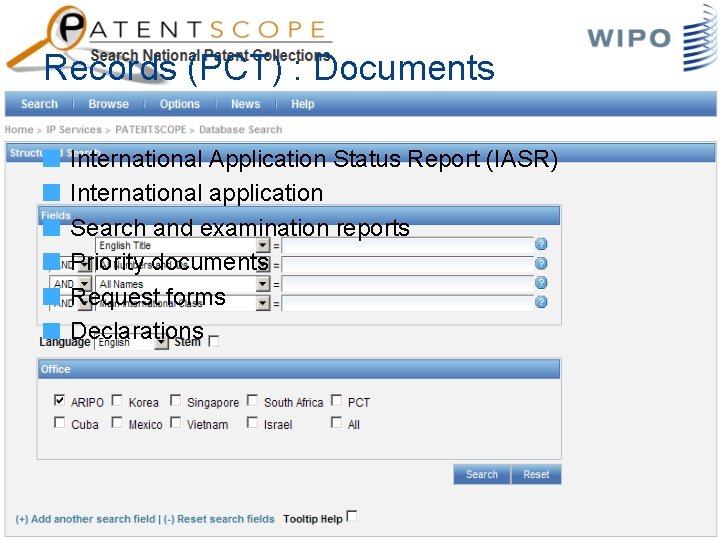Check the Mexico office checkbox
This screenshot has height=540, width=720.
click(x=118, y=422)
